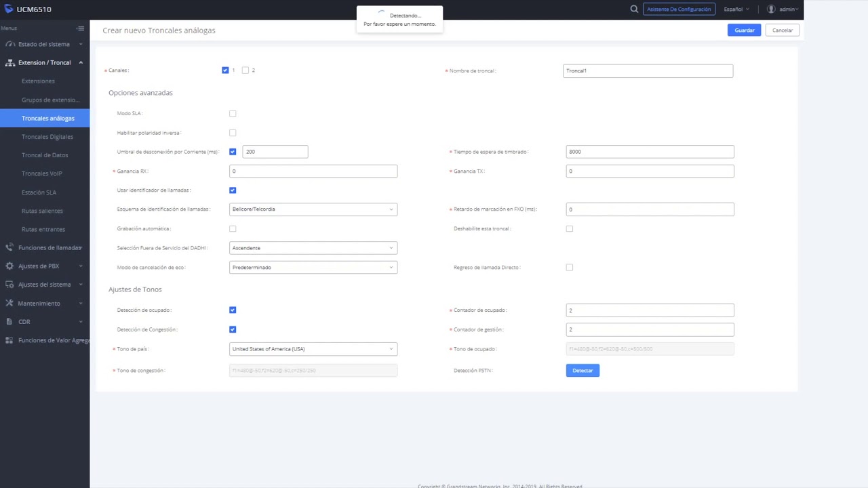The width and height of the screenshot is (868, 488).
Task: Enable the Modo SLA checkbox
Action: (x=233, y=114)
